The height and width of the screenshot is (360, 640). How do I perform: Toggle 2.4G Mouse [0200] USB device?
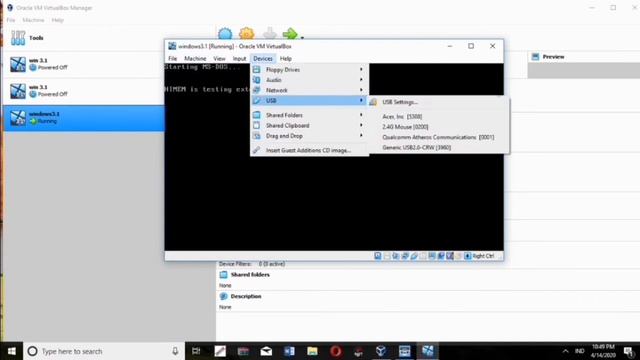[439, 127]
